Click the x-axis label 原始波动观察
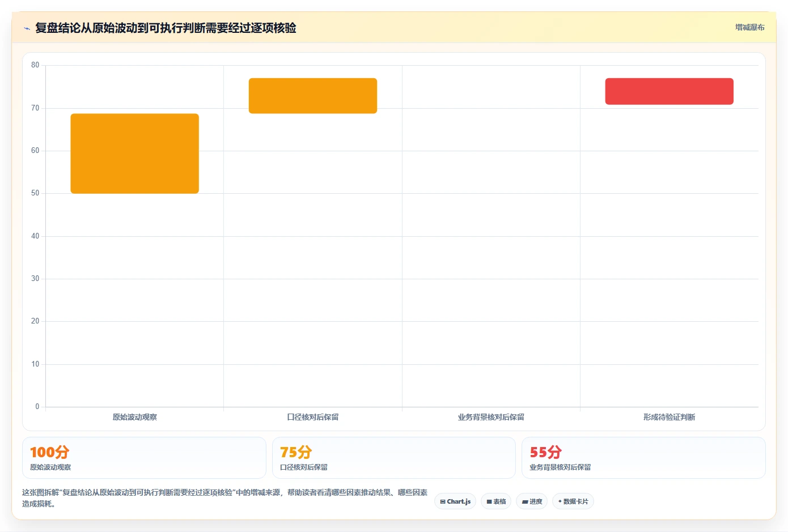Viewport: 788px width, 532px height. [135, 417]
